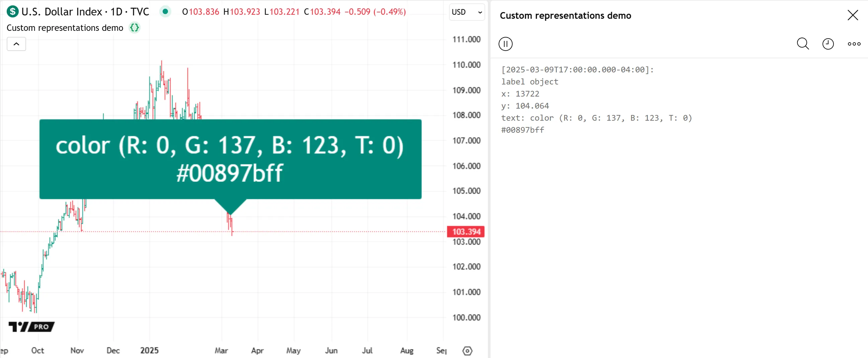Image resolution: width=868 pixels, height=358 pixels.
Task: Close the Custom representations demo panel
Action: click(853, 15)
